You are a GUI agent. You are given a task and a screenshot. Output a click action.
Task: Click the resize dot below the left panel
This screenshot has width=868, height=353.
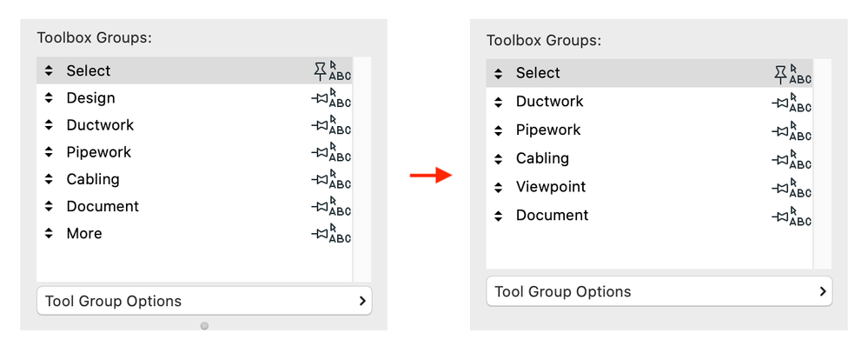click(204, 326)
